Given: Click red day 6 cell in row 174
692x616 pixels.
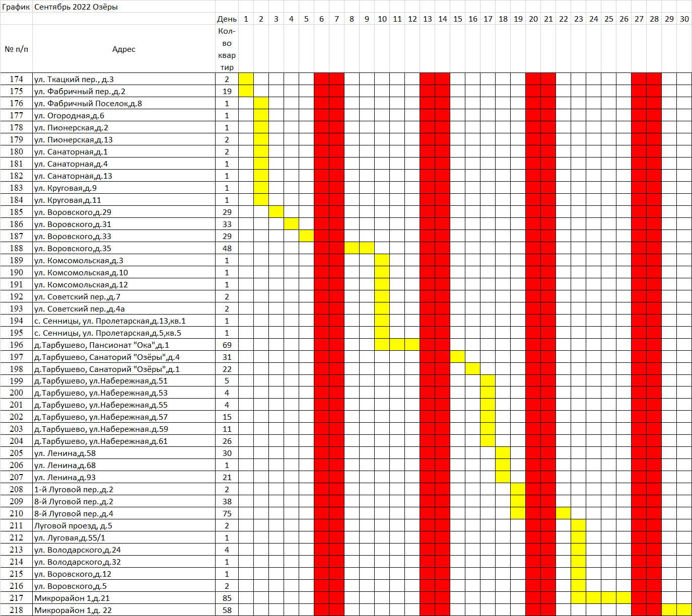Looking at the screenshot, I should pyautogui.click(x=321, y=79).
